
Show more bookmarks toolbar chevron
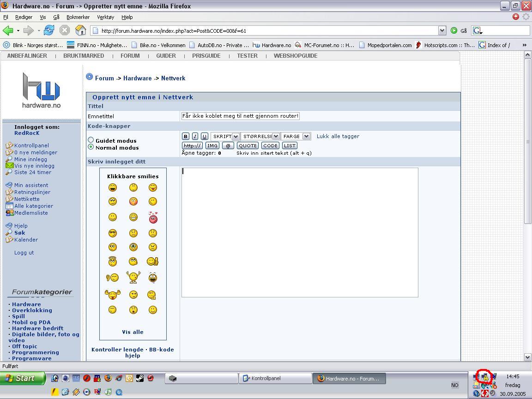(x=524, y=45)
